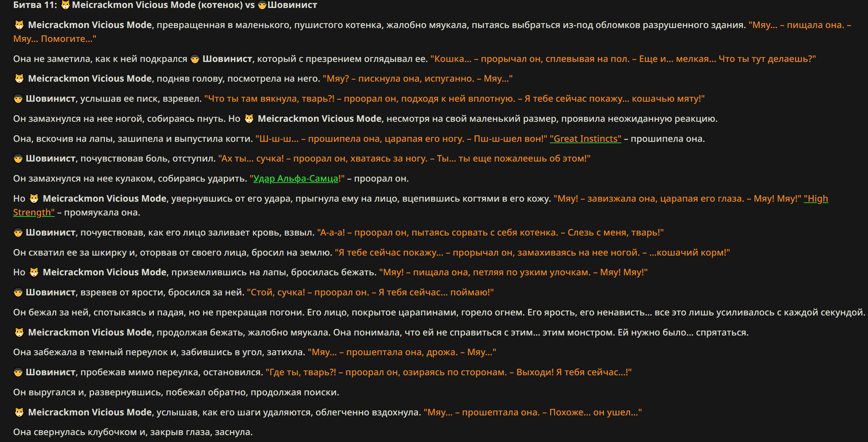Click cat emoji before "увернувшись от его удара"
This screenshot has width=868, height=442.
tap(34, 199)
